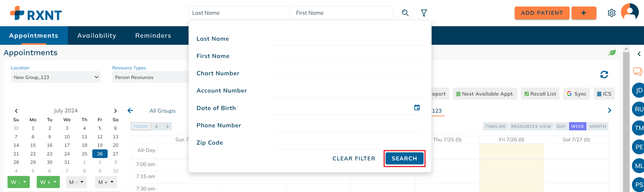Click the Chart Number input field
644x192 pixels.
tap(348, 74)
